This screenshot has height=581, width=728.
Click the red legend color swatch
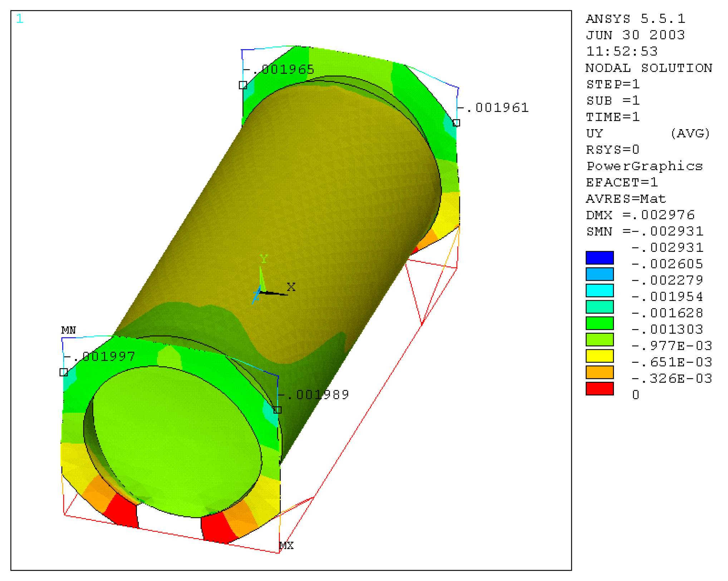[x=600, y=389]
